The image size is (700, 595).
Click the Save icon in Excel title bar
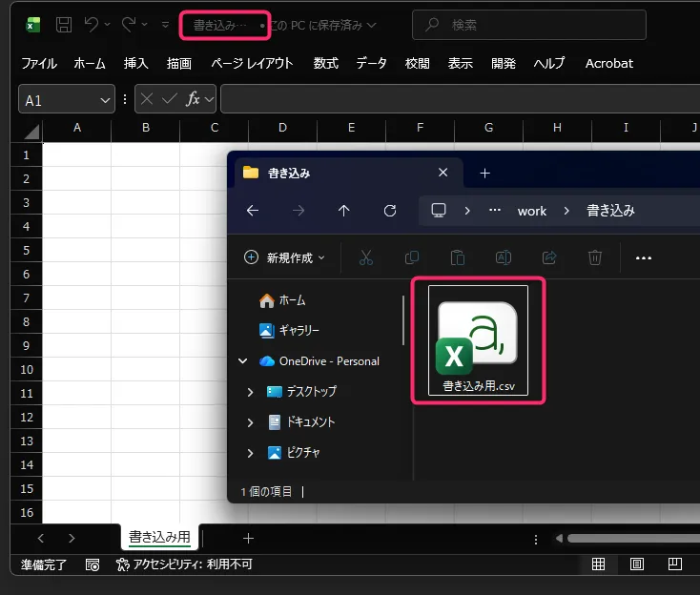click(x=63, y=25)
